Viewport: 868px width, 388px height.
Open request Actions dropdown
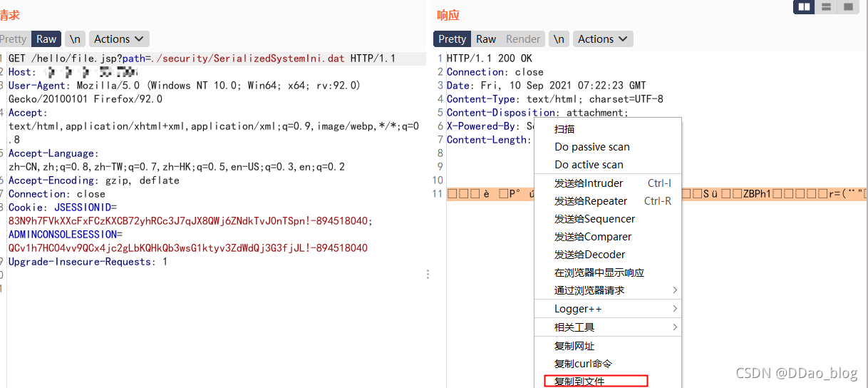(x=118, y=39)
